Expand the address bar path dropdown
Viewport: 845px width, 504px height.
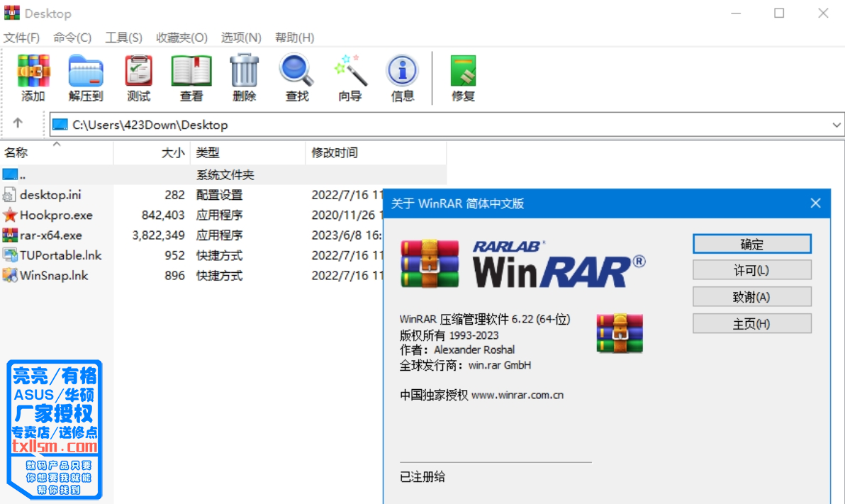click(836, 125)
